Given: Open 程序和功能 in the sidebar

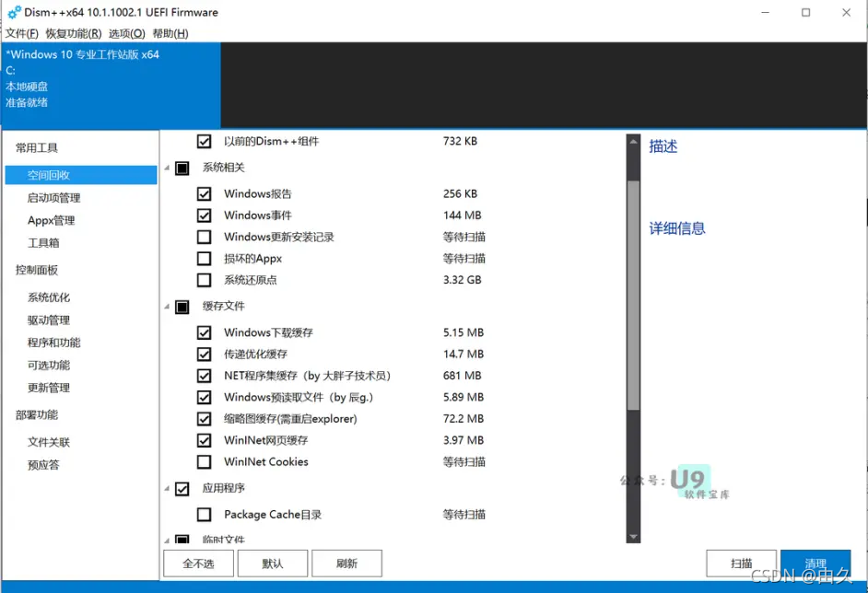Looking at the screenshot, I should click(x=54, y=343).
